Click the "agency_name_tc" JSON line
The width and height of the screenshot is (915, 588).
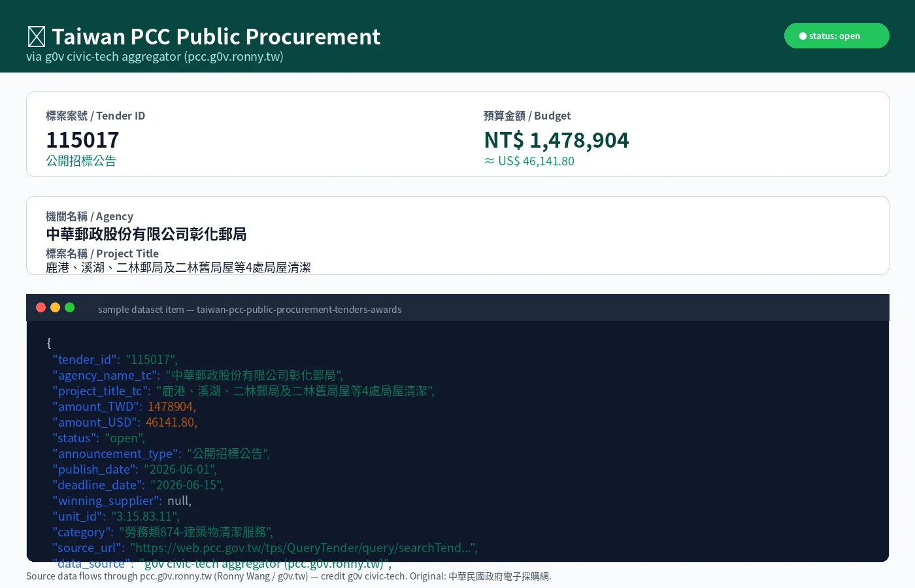pyautogui.click(x=198, y=375)
